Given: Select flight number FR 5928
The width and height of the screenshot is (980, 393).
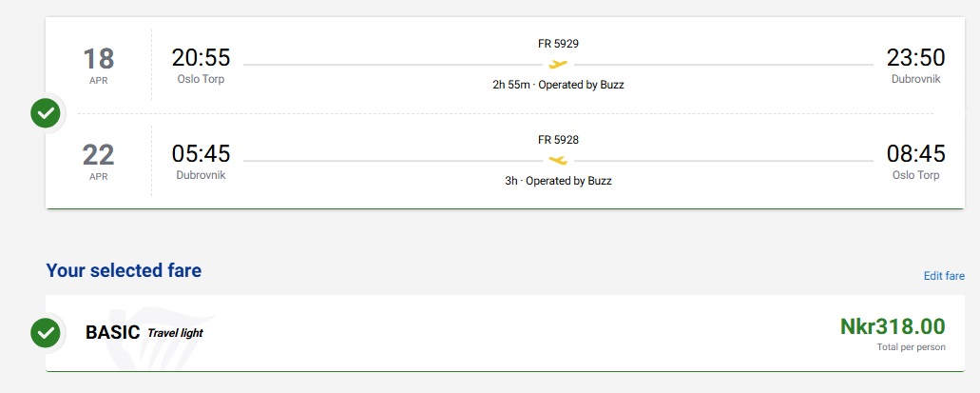Looking at the screenshot, I should pos(558,139).
